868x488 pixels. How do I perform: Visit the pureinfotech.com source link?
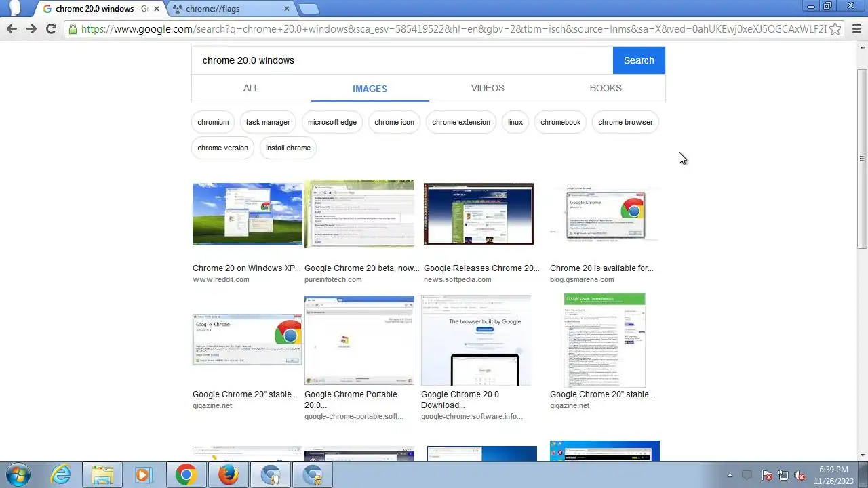click(333, 279)
